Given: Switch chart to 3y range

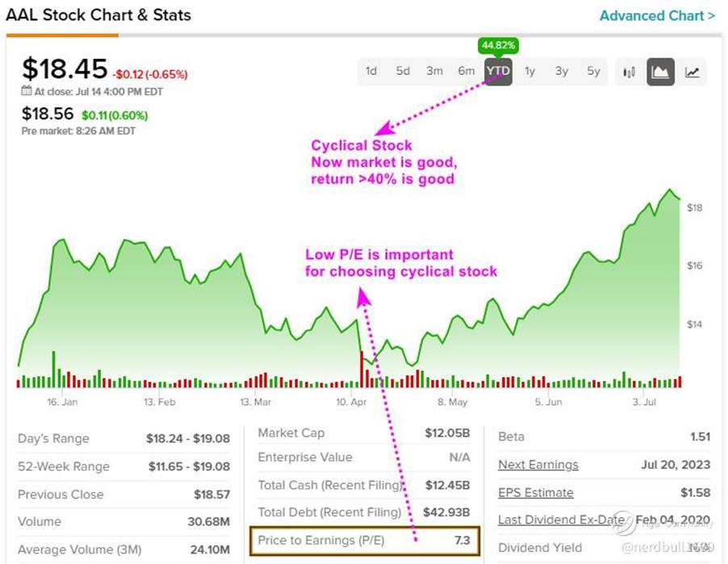Looking at the screenshot, I should coord(562,71).
